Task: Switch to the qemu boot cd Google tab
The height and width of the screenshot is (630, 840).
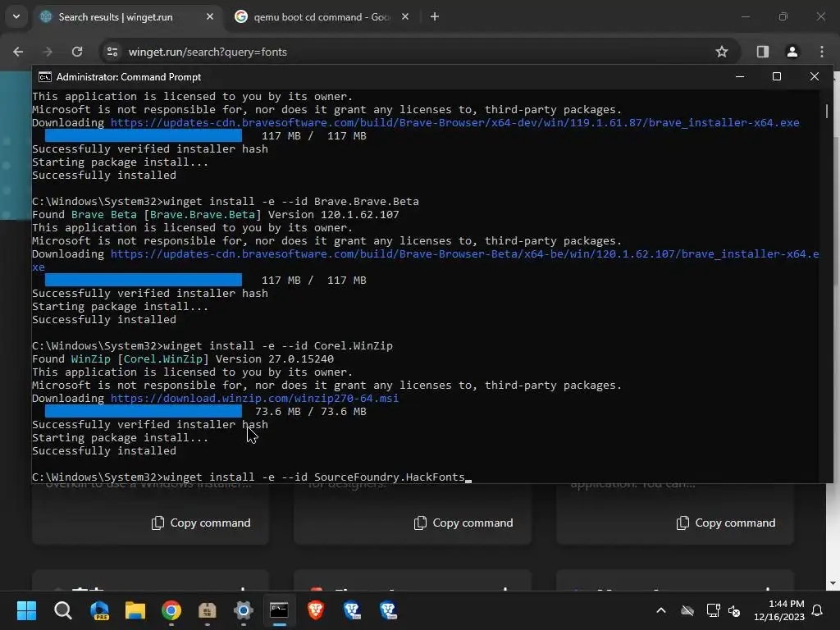Action: click(x=322, y=17)
